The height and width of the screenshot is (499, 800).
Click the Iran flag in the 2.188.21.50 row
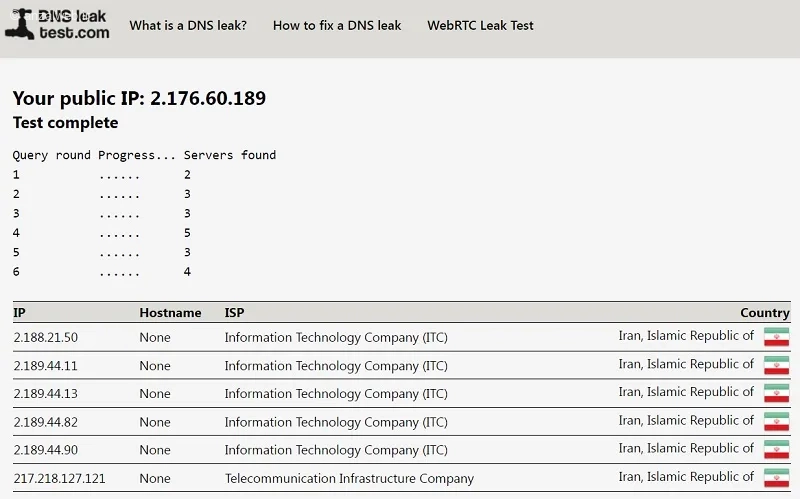[777, 337]
